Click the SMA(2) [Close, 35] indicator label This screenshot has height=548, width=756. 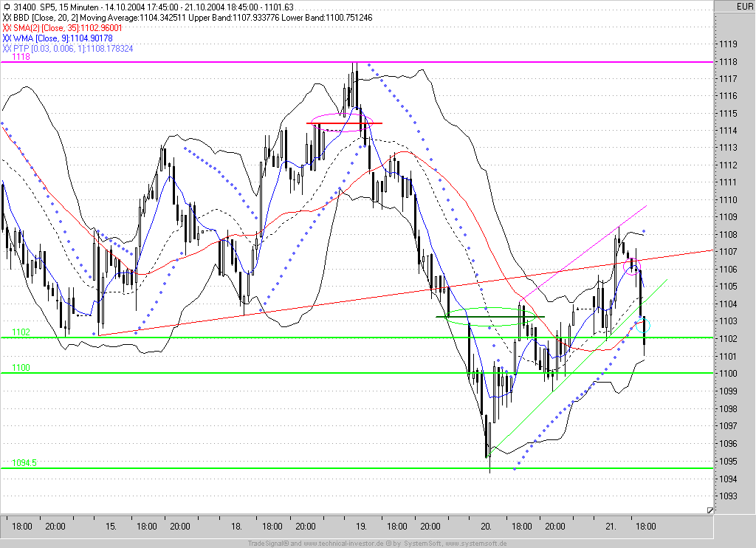point(68,28)
